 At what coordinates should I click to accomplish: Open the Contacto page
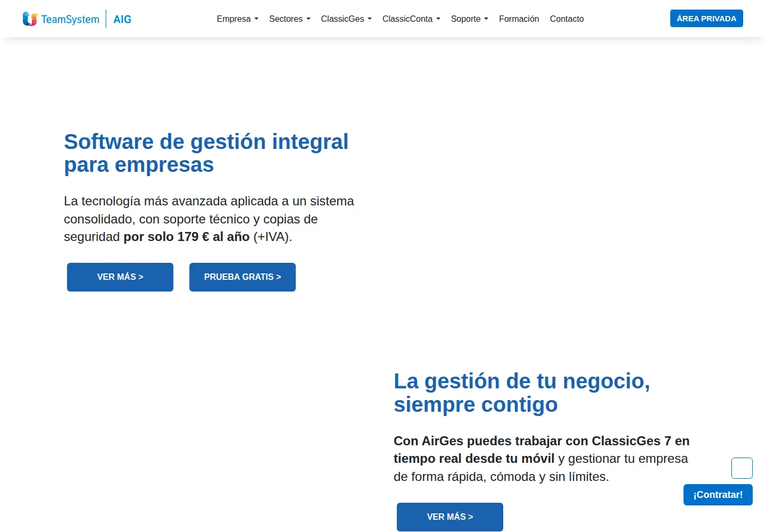[x=567, y=19]
